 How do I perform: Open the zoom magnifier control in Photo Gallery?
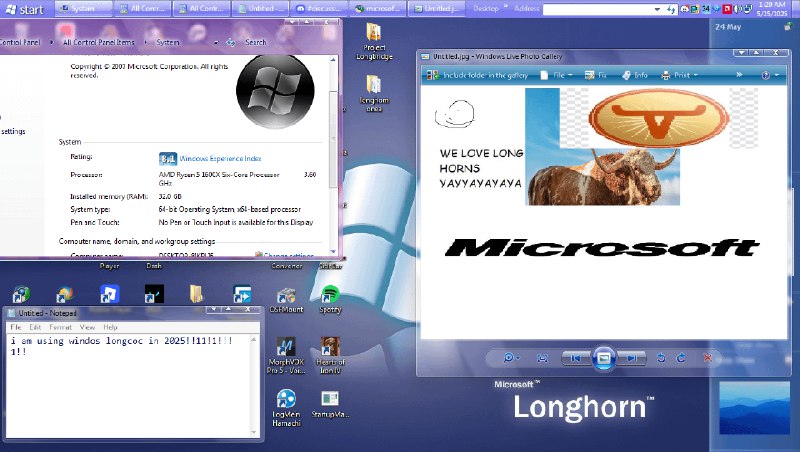[x=511, y=358]
